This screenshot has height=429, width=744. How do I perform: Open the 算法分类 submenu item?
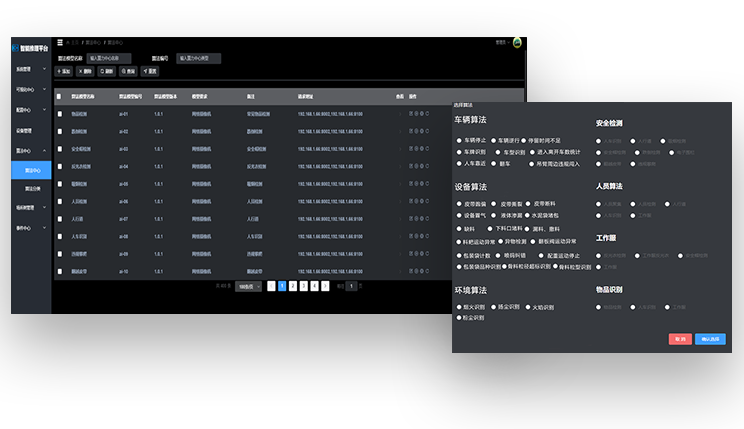coord(32,188)
